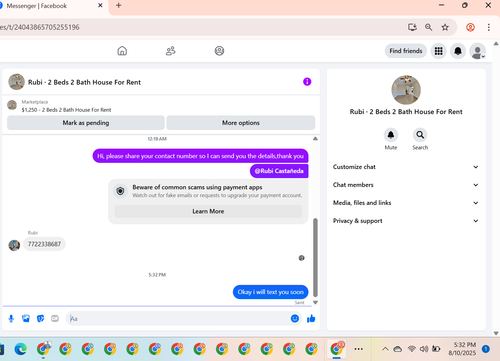Click Learn More about payment scams

click(208, 211)
